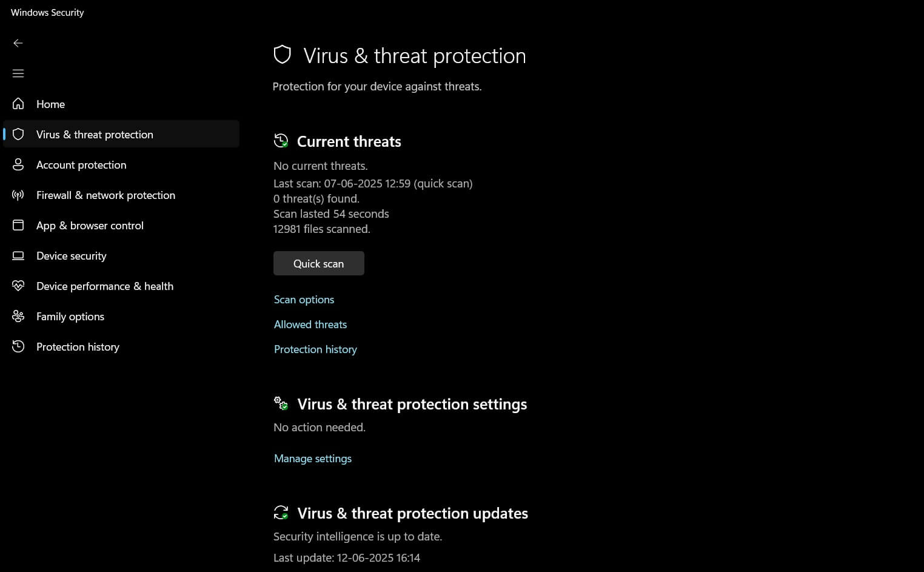Open Scan options
This screenshot has height=572, width=924.
(x=304, y=299)
